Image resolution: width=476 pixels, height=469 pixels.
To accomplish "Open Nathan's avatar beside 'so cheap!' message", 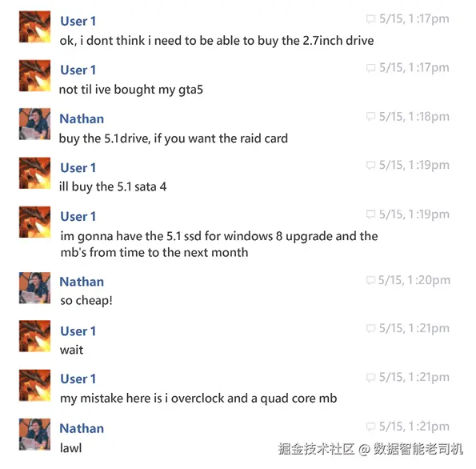I will point(34,287).
